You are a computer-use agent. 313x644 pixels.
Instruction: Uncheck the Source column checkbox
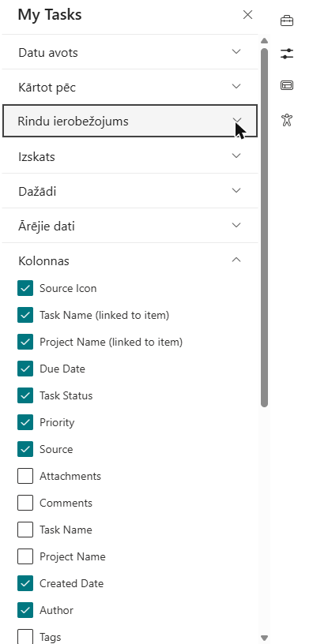tap(25, 449)
